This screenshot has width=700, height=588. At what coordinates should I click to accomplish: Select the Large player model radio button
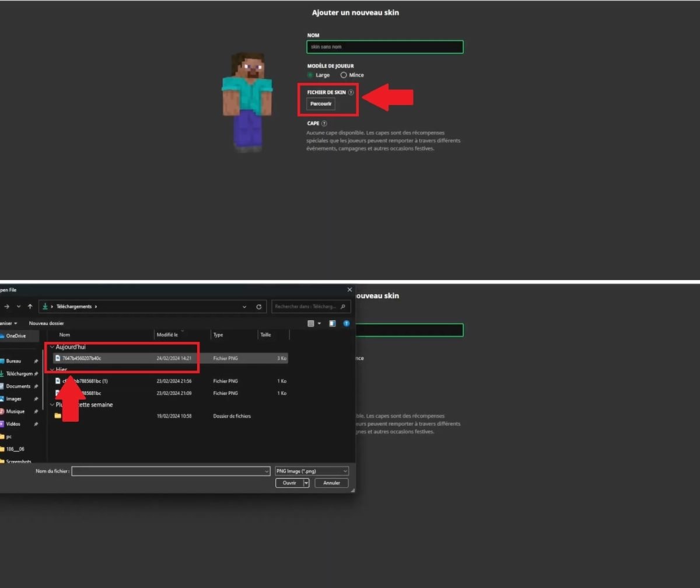[311, 75]
